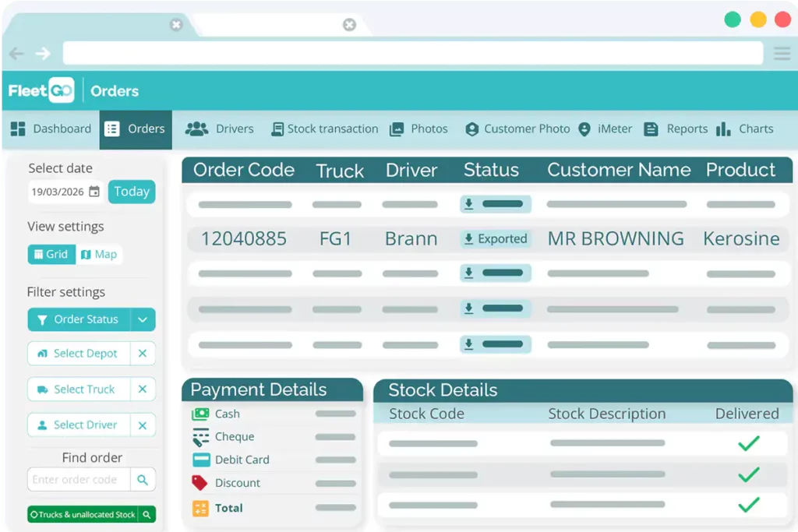Close the first browser tab

[x=176, y=24]
